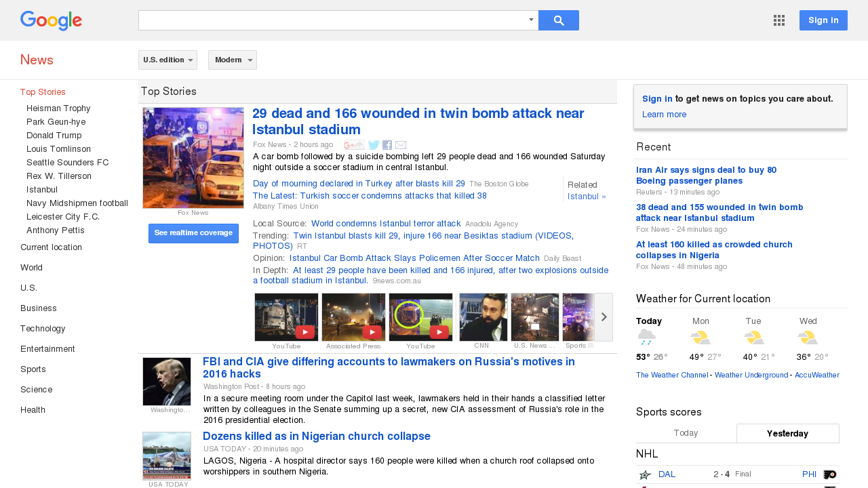The width and height of the screenshot is (868, 488).
Task: Play Associated Press video thumbnail
Action: (x=353, y=317)
